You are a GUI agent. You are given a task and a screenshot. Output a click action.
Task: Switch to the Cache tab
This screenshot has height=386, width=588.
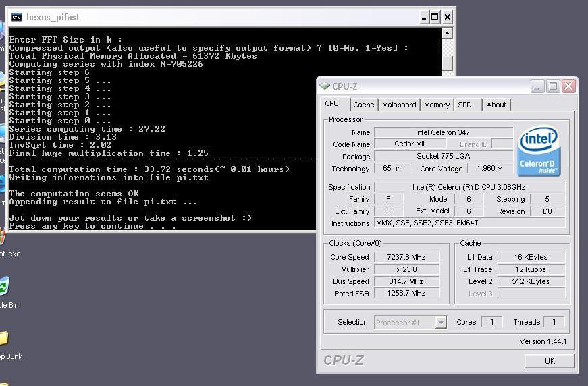(x=363, y=105)
